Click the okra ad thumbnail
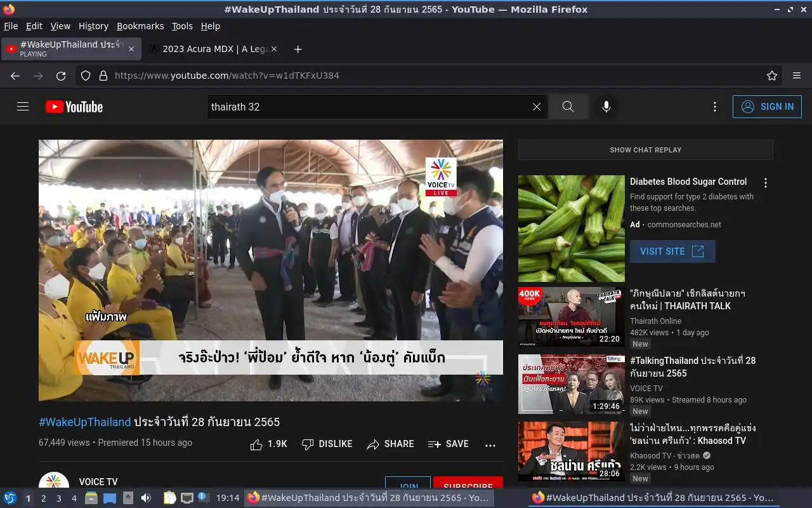The image size is (812, 508). [x=572, y=229]
